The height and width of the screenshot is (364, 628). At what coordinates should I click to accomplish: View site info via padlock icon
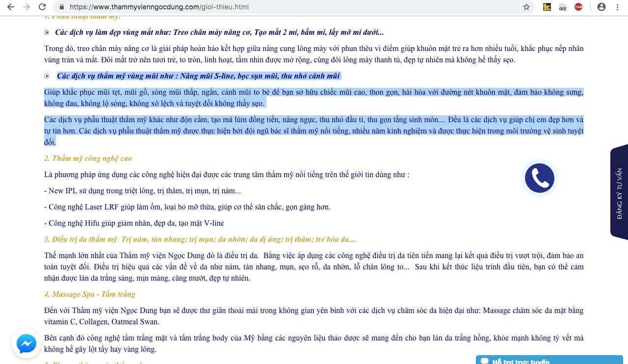point(62,7)
